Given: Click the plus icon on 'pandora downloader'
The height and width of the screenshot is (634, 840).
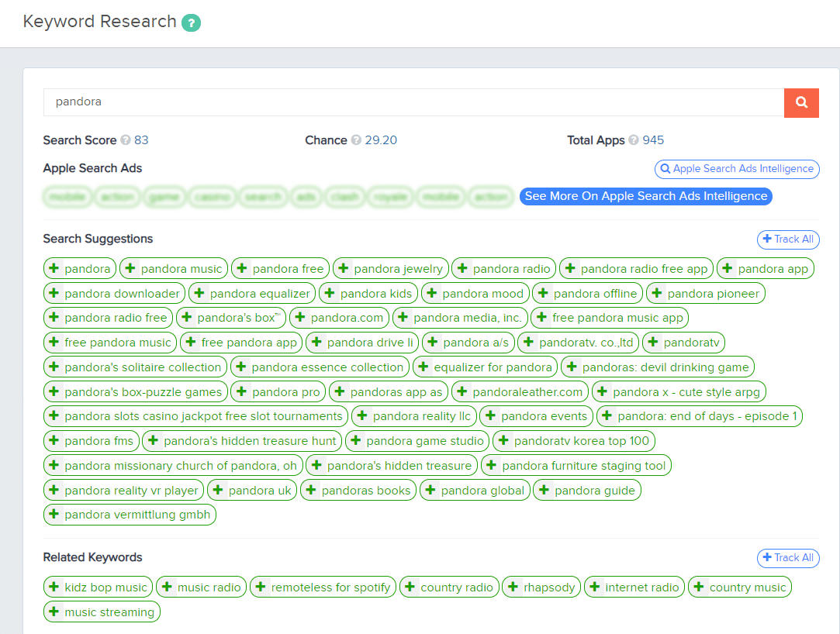Looking at the screenshot, I should tap(54, 293).
